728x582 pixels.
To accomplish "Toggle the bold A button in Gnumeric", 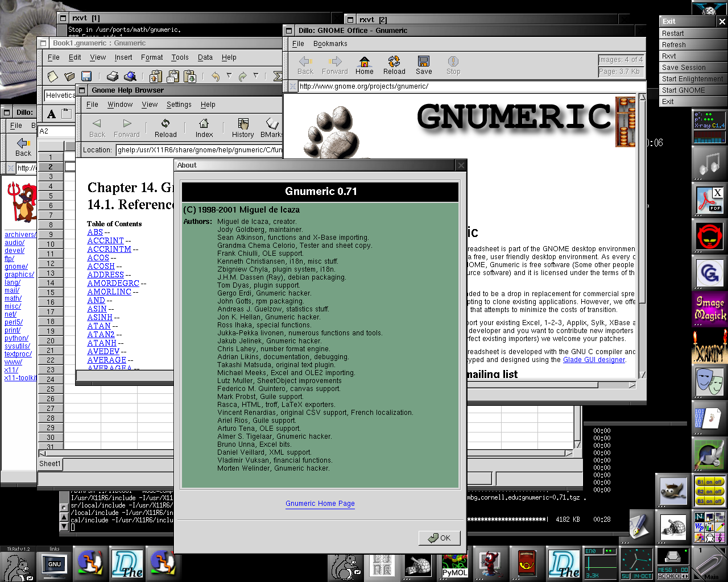I will pyautogui.click(x=51, y=114).
